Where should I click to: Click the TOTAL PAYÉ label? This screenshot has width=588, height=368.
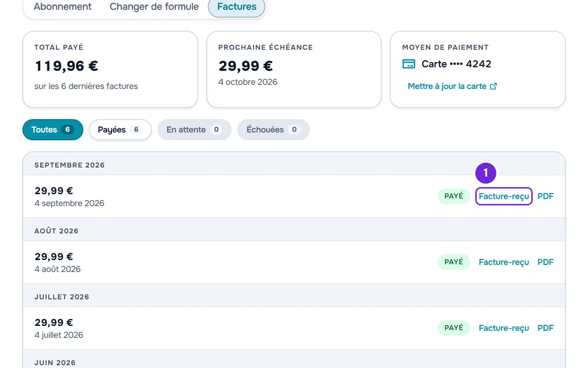pos(59,47)
